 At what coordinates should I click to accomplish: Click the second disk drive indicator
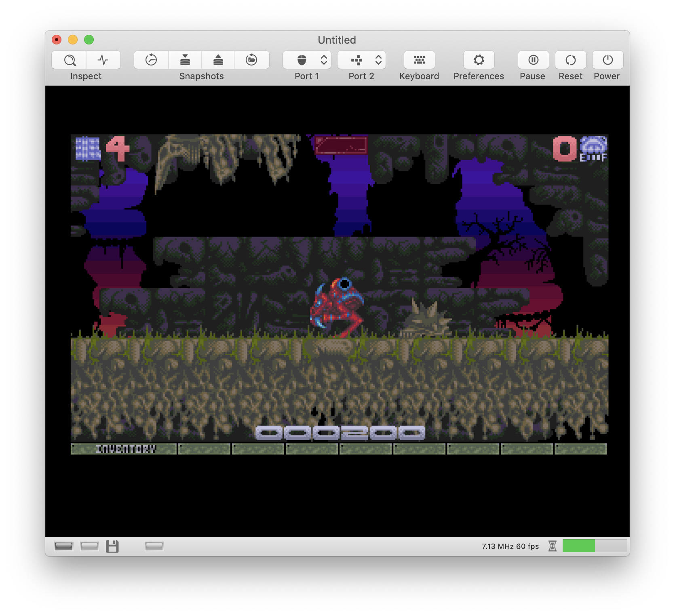90,546
